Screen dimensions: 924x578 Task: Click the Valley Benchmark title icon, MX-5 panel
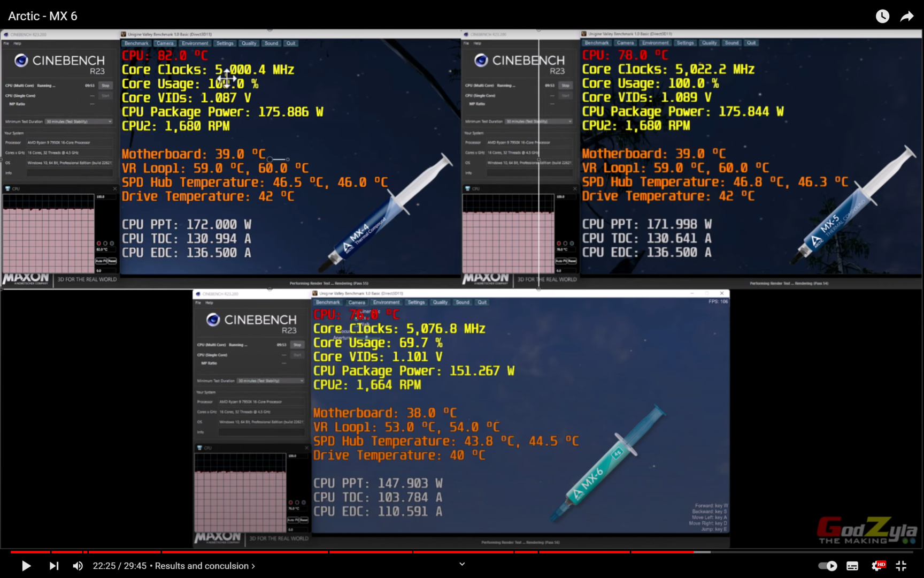coord(584,34)
